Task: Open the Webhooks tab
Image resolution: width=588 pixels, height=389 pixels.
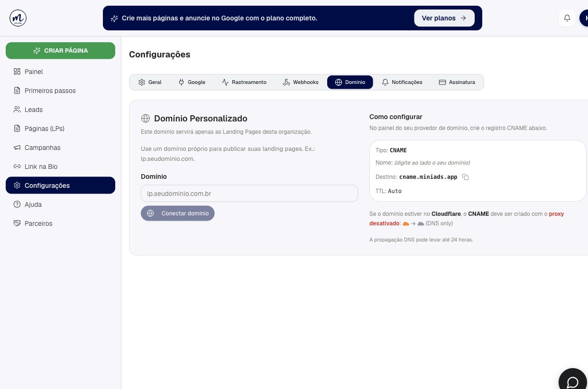Action: (x=301, y=82)
